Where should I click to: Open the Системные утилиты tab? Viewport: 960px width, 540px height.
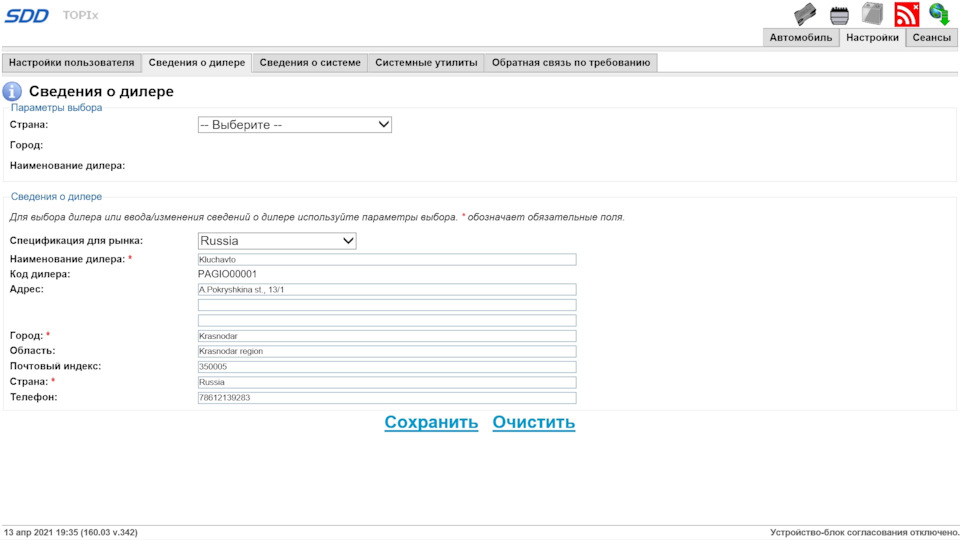pyautogui.click(x=426, y=63)
